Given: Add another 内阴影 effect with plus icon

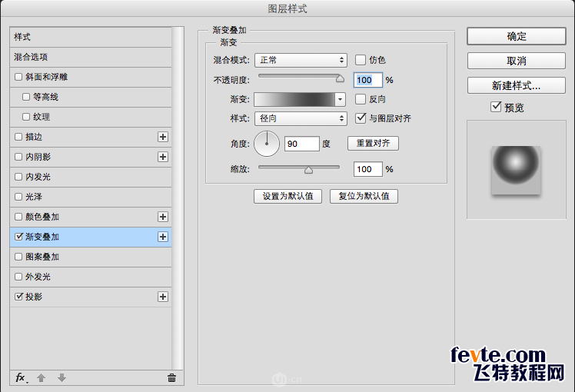Looking at the screenshot, I should point(163,157).
